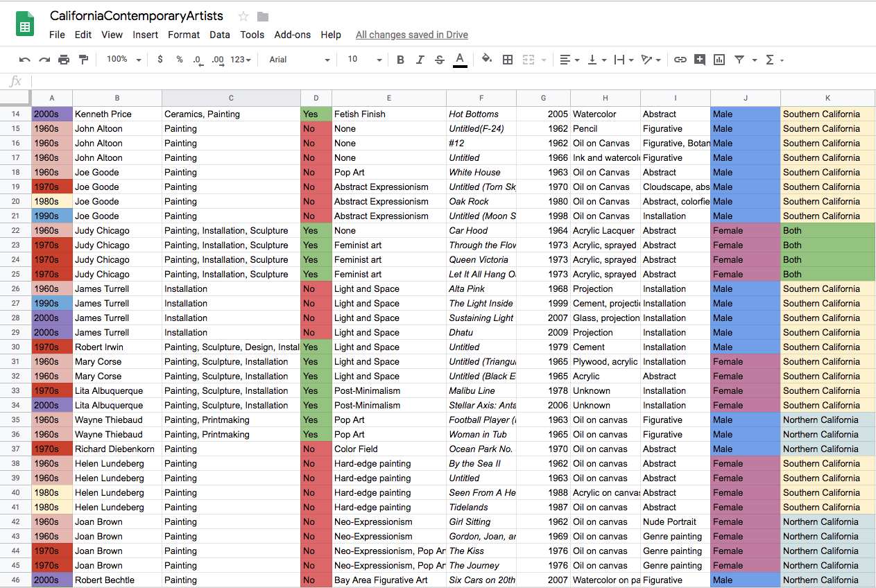Expand the merge cells options arrow
876x588 pixels.
(x=543, y=60)
